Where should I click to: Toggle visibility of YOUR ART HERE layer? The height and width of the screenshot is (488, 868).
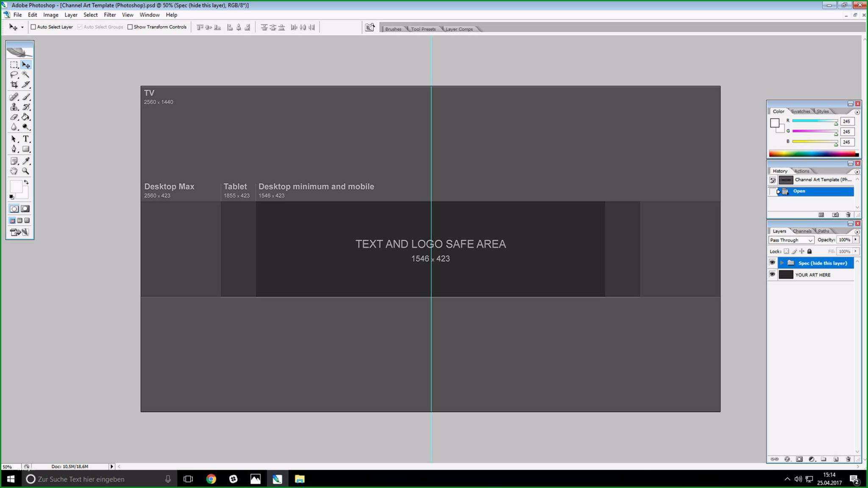[772, 274]
